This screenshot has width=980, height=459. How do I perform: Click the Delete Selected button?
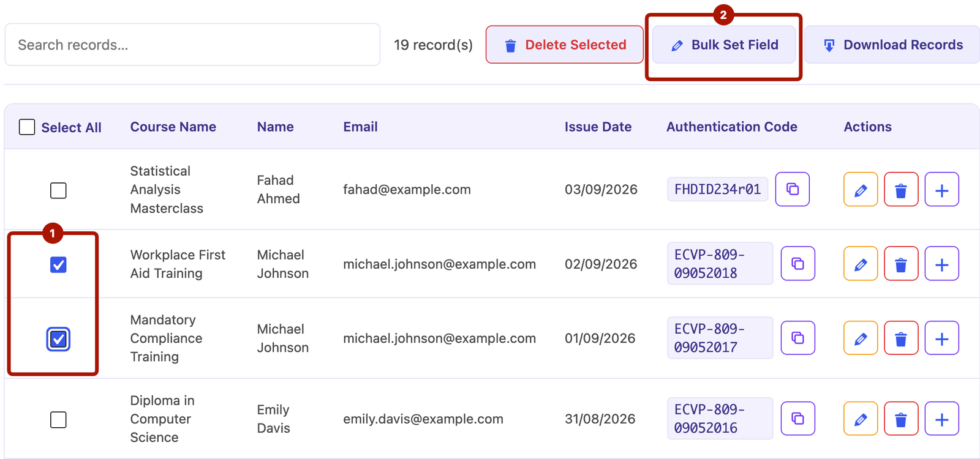564,45
